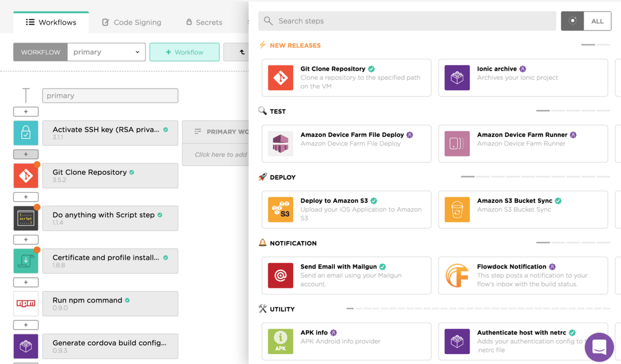This screenshot has width=621, height=364.
Task: Select the ALL steps filter
Action: pyautogui.click(x=597, y=21)
